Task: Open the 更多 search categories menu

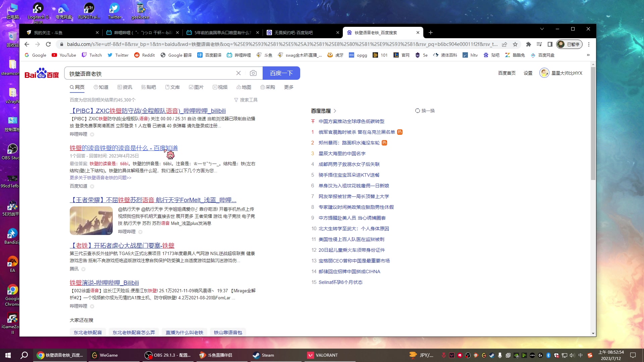Action: coord(289,87)
